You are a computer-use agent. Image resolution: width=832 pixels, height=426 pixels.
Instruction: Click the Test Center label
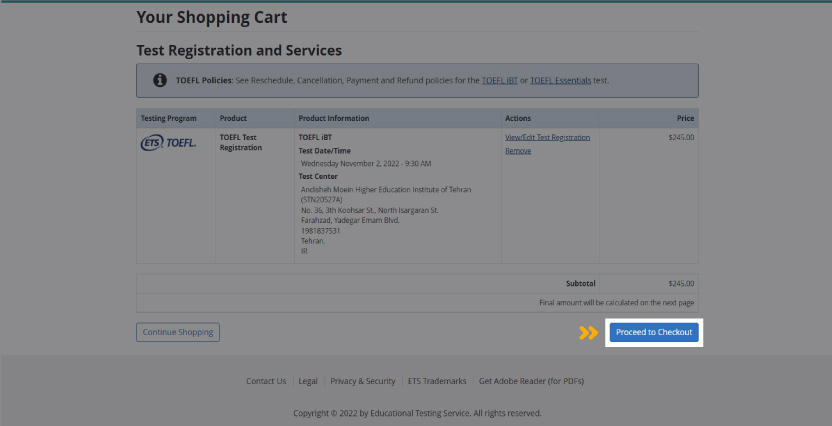click(318, 177)
